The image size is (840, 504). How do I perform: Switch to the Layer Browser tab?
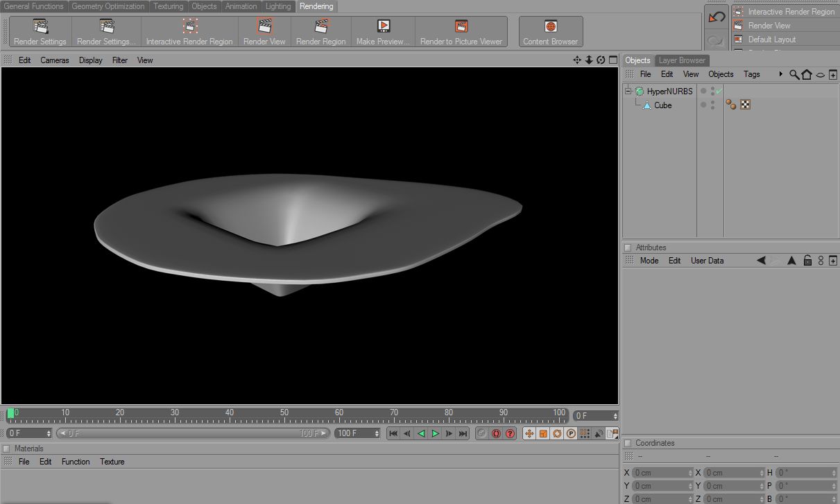click(x=681, y=60)
